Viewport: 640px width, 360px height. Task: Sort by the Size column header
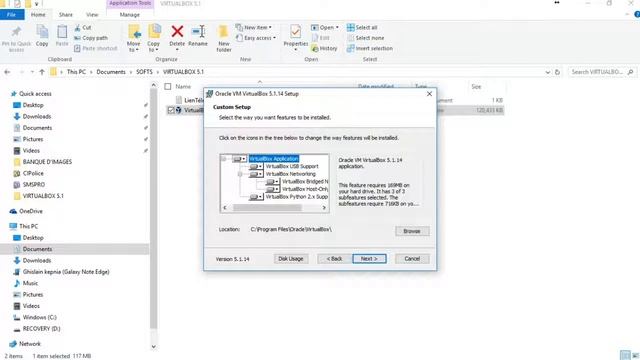coord(476,87)
